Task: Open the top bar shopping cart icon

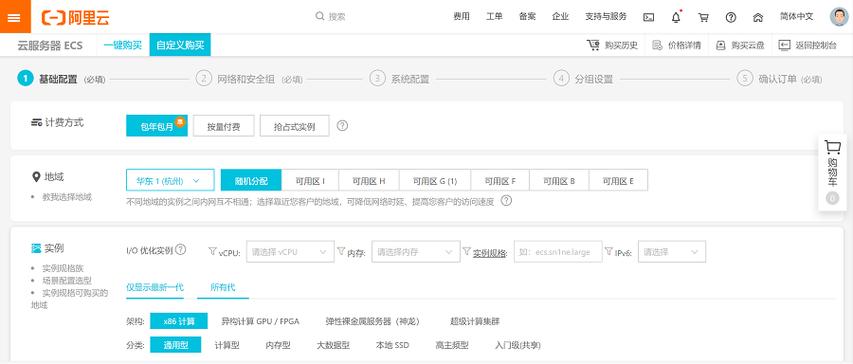Action: coord(703,17)
